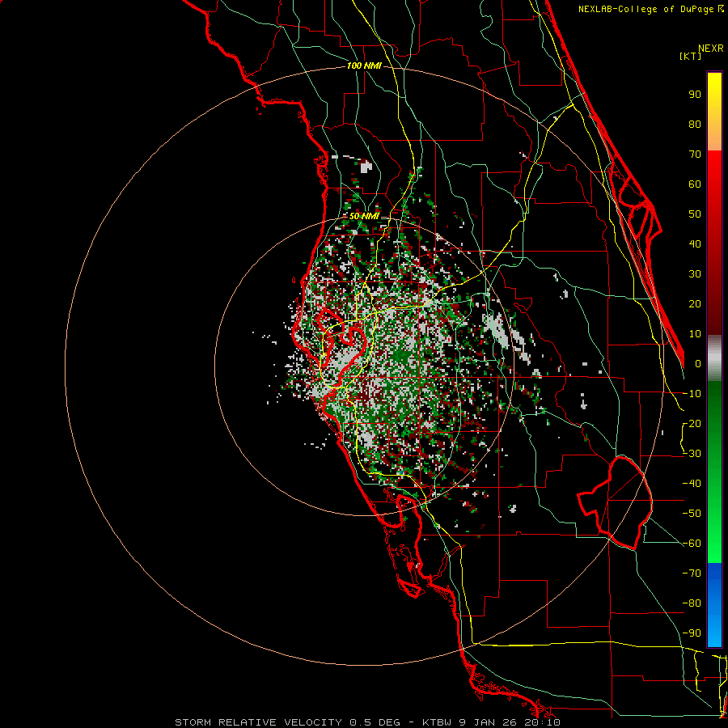Click the 90 value on velocity scale
This screenshot has width=728, height=728.
[695, 95]
